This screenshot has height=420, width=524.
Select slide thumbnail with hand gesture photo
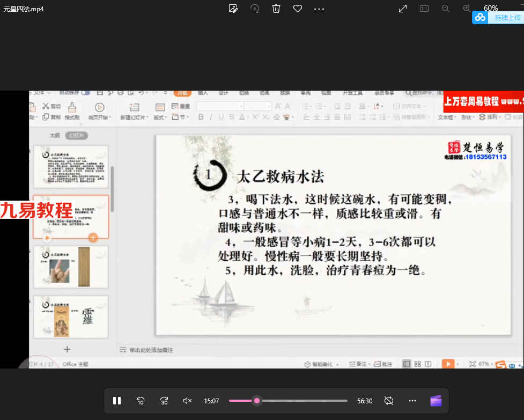click(x=71, y=267)
